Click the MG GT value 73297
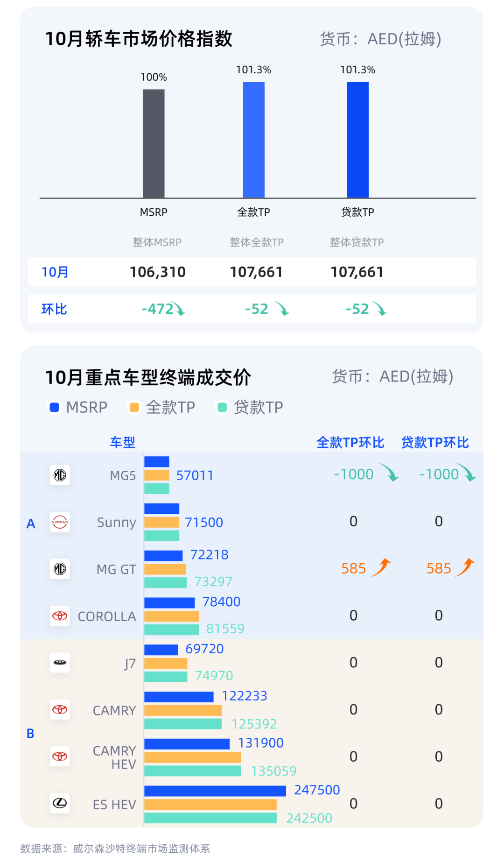The width and height of the screenshot is (504, 863). 213,581
